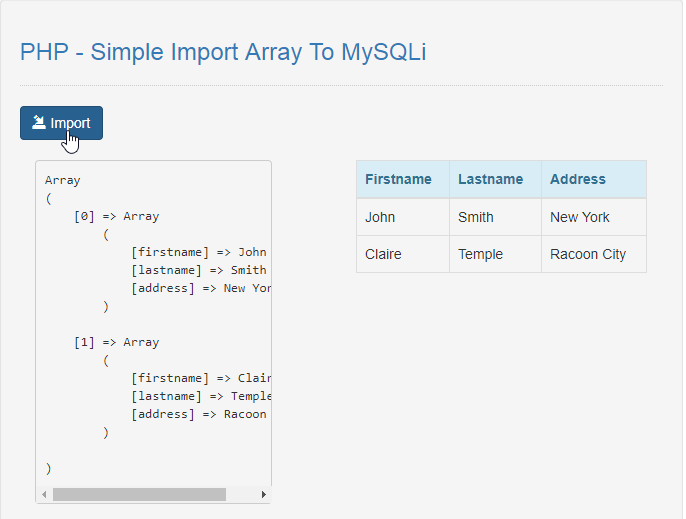
Task: Click the horizontal scrollbar thumb under the array
Action: [x=139, y=494]
